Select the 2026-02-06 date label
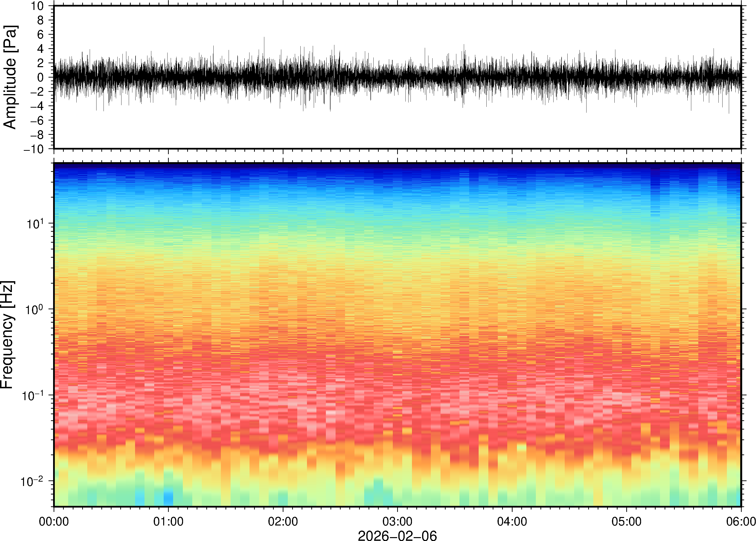 [397, 535]
